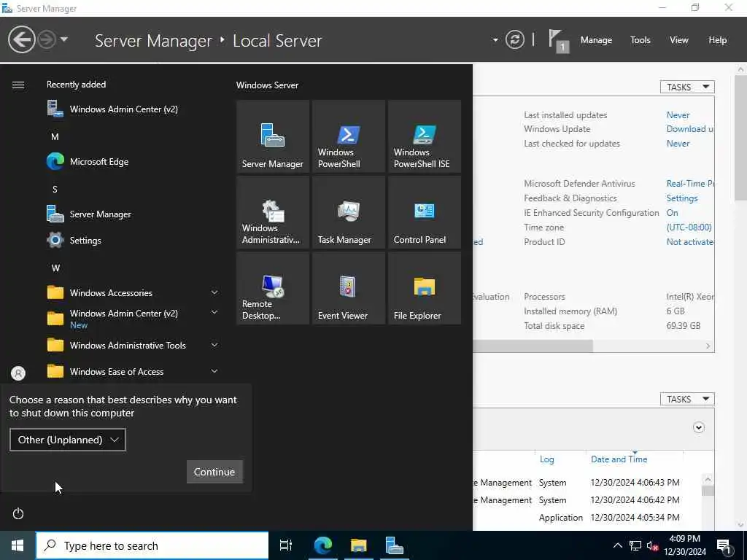Image resolution: width=747 pixels, height=560 pixels.
Task: Show hidden tray icons
Action: coord(617,545)
